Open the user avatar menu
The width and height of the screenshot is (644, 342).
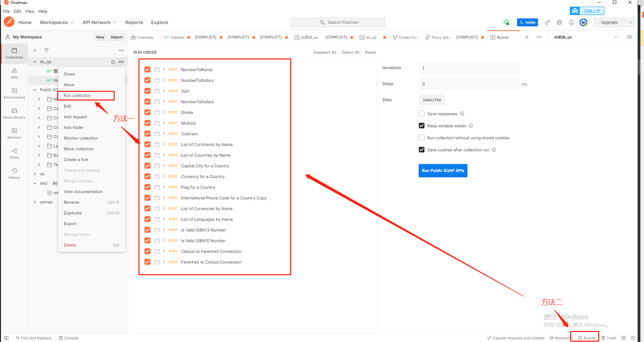point(583,22)
